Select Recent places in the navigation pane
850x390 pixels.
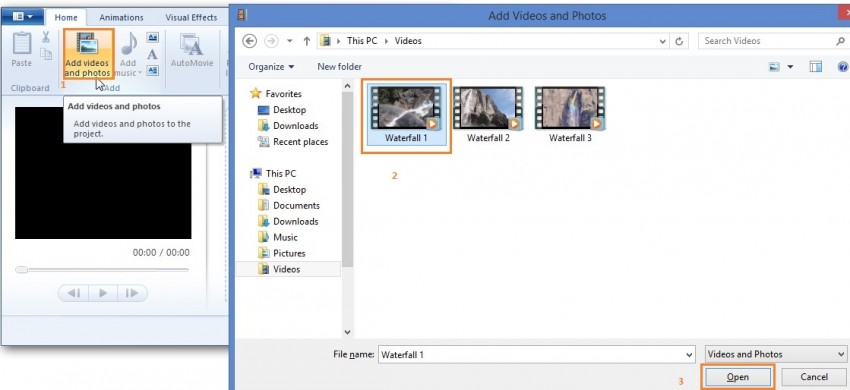tap(293, 142)
